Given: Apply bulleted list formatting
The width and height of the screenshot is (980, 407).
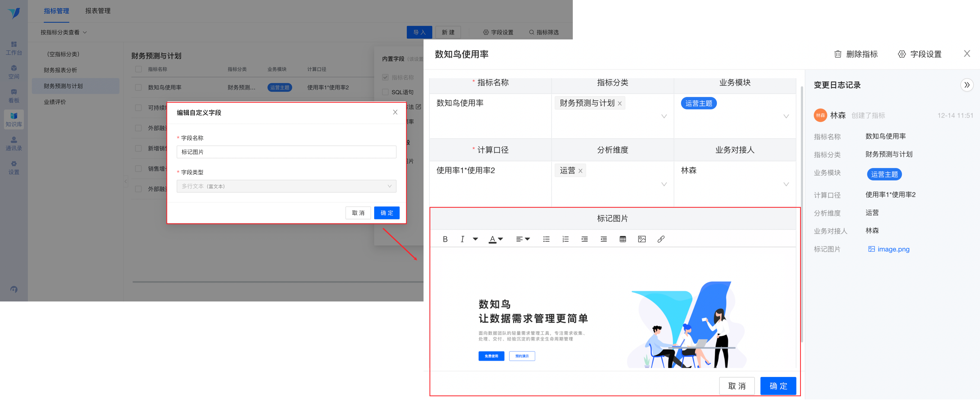Looking at the screenshot, I should pos(546,239).
